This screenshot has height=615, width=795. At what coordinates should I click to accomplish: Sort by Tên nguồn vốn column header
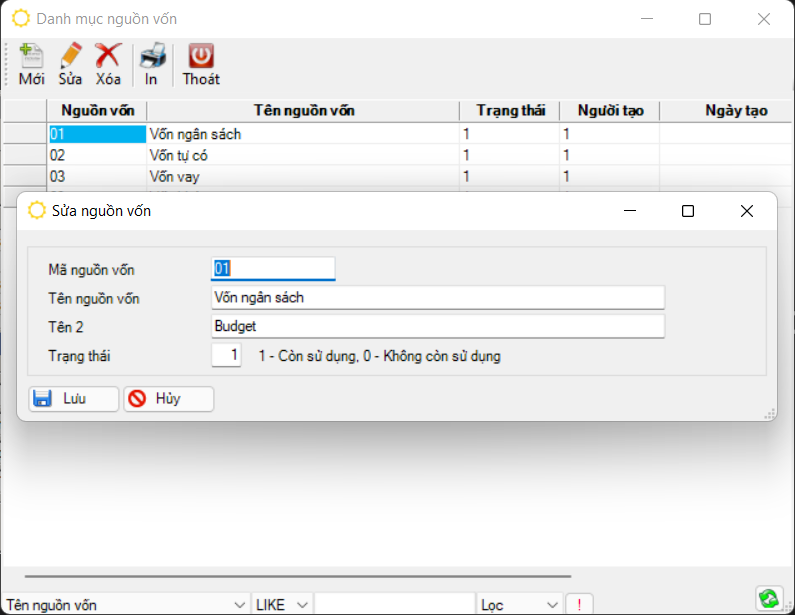(x=303, y=111)
